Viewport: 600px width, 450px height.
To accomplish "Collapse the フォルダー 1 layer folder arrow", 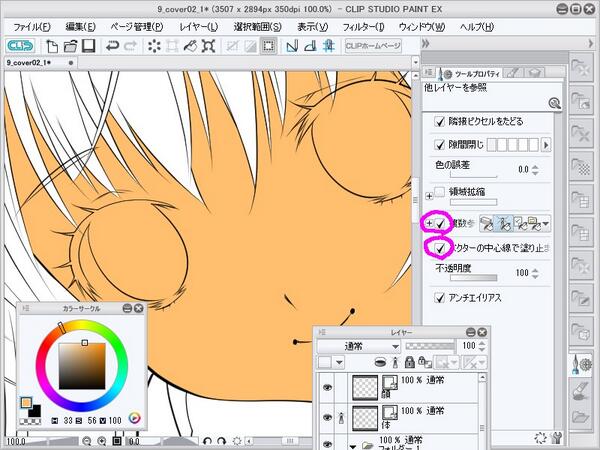I will 352,446.
